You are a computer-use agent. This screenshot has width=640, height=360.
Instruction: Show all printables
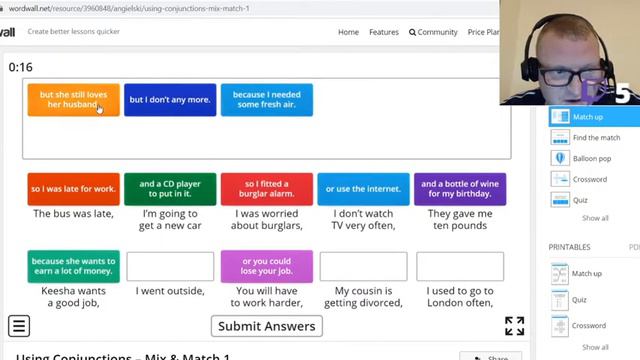(x=595, y=347)
